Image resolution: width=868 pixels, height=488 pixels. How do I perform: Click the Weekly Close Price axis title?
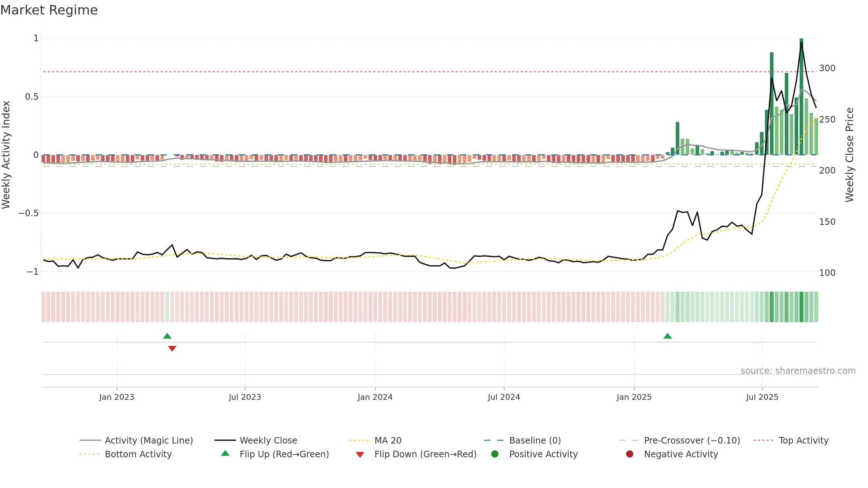click(850, 155)
